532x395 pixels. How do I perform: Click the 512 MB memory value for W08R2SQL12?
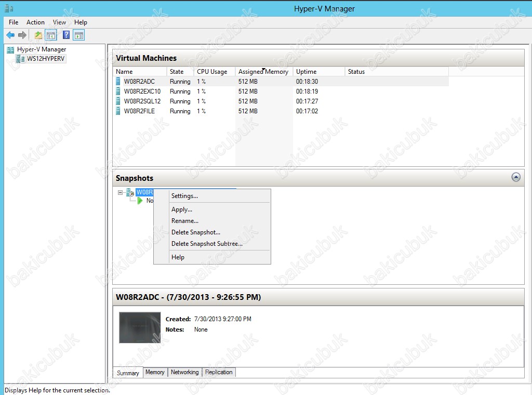248,101
